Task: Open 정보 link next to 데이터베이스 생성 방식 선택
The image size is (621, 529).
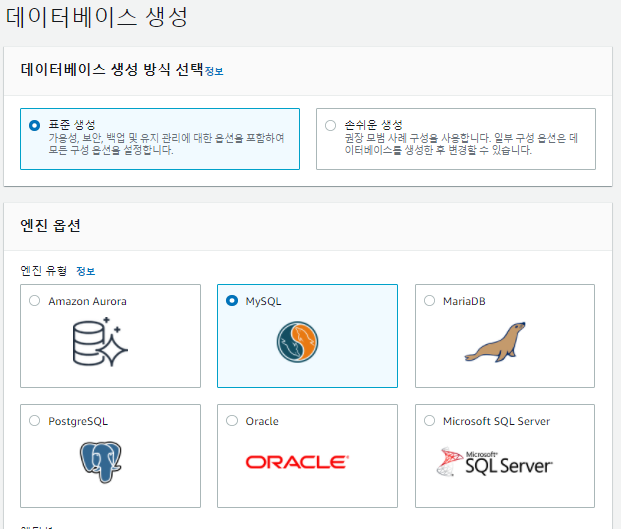Action: (x=214, y=71)
